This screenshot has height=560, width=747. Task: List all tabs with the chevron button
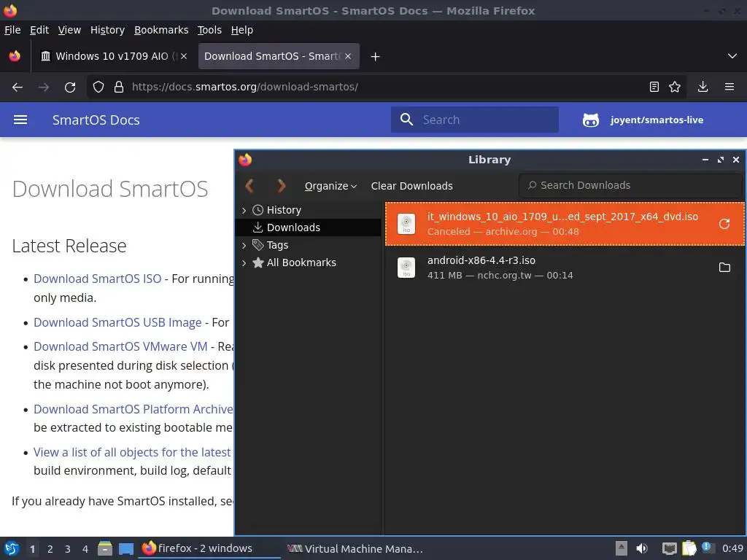pyautogui.click(x=732, y=56)
